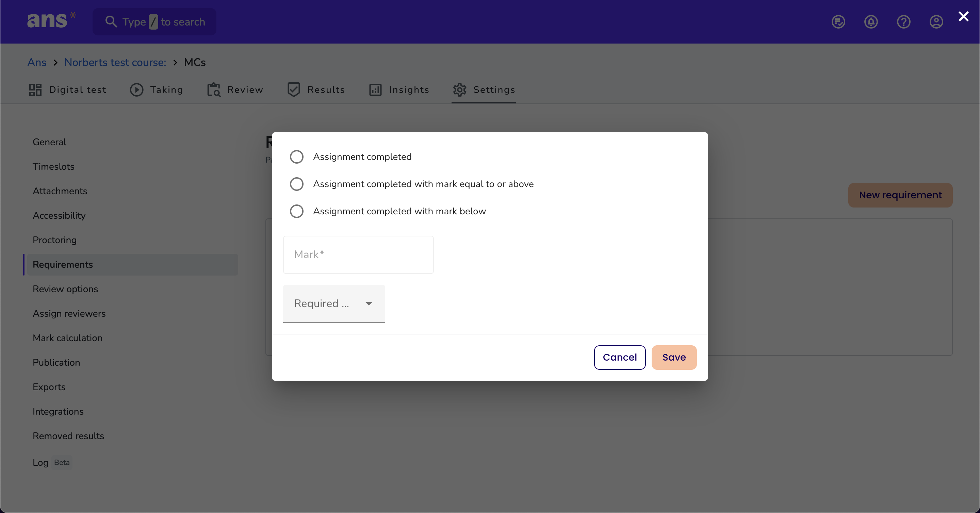Image resolution: width=980 pixels, height=513 pixels.
Task: Click the ans logo in header
Action: (51, 20)
